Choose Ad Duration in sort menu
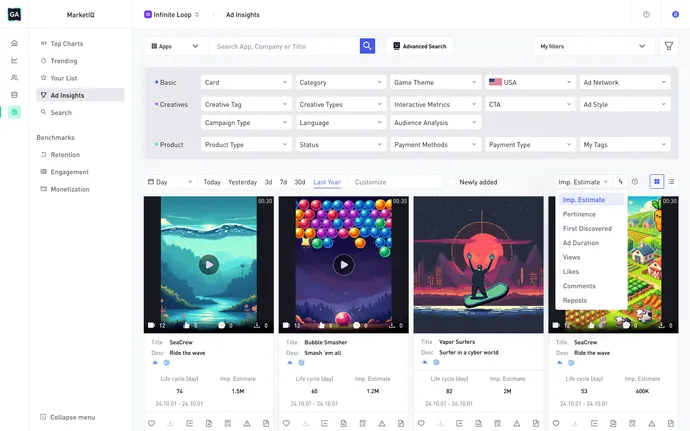690x431 pixels. tap(580, 243)
